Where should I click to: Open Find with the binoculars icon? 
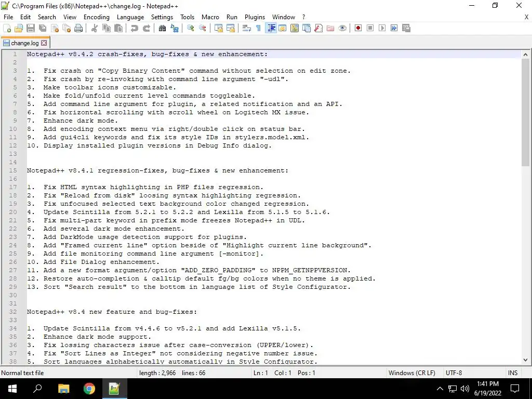point(162,28)
